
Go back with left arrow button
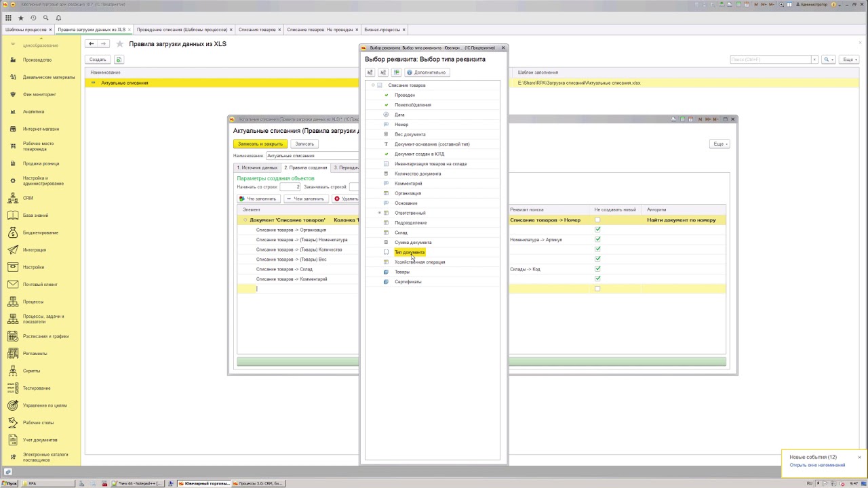tap(91, 43)
